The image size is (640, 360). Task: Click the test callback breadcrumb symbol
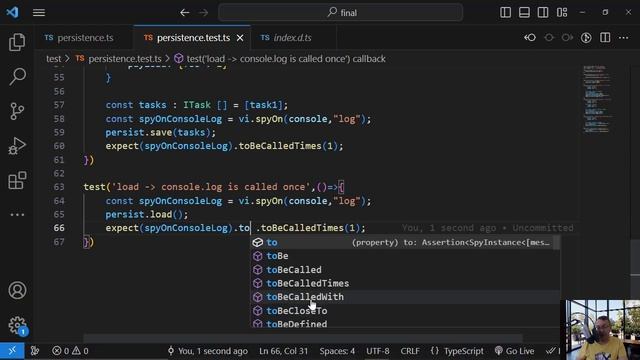(x=280, y=59)
